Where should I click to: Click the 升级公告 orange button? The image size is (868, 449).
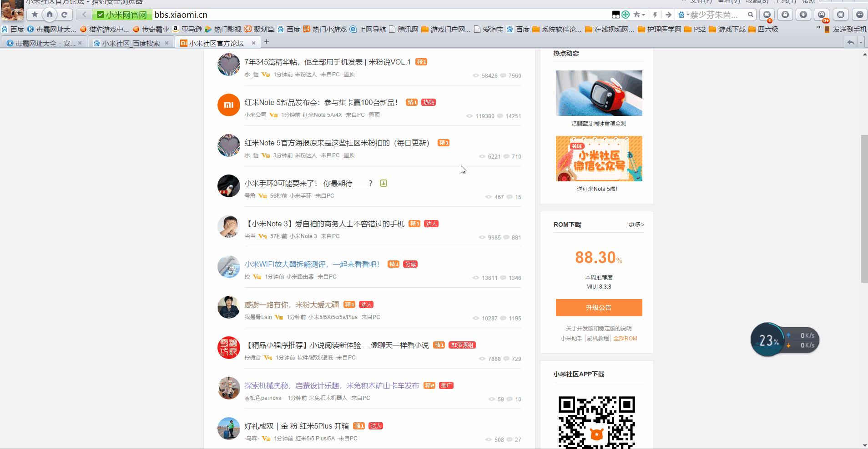coord(599,308)
